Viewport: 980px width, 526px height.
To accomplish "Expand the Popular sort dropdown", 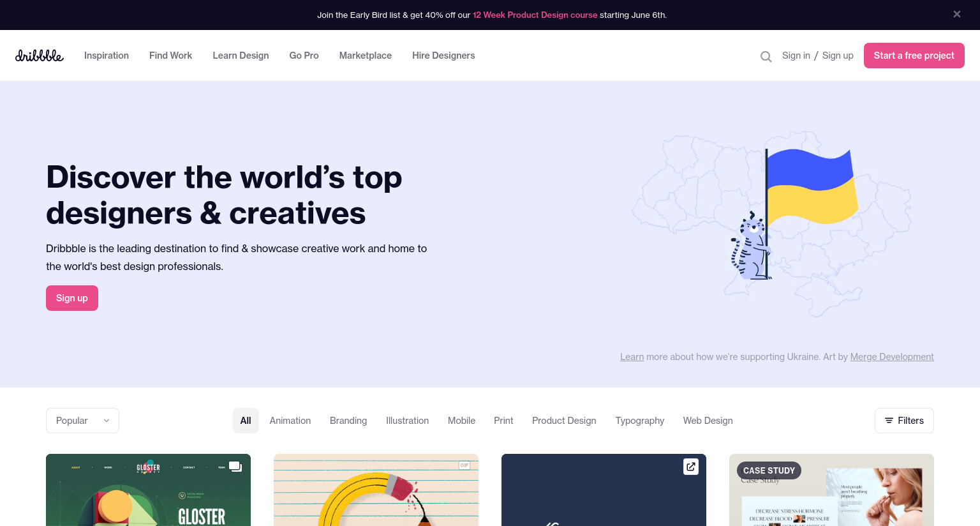I will [82, 421].
